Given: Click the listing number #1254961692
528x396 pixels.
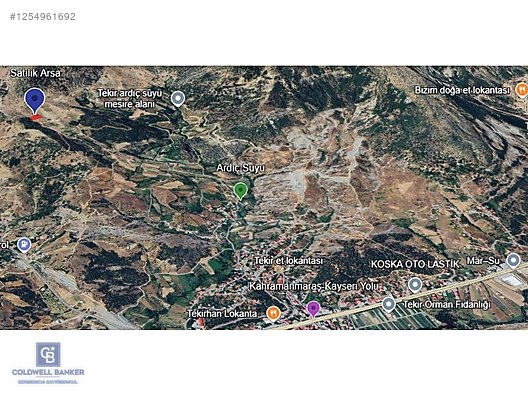Looking at the screenshot, I should pyautogui.click(x=43, y=16).
